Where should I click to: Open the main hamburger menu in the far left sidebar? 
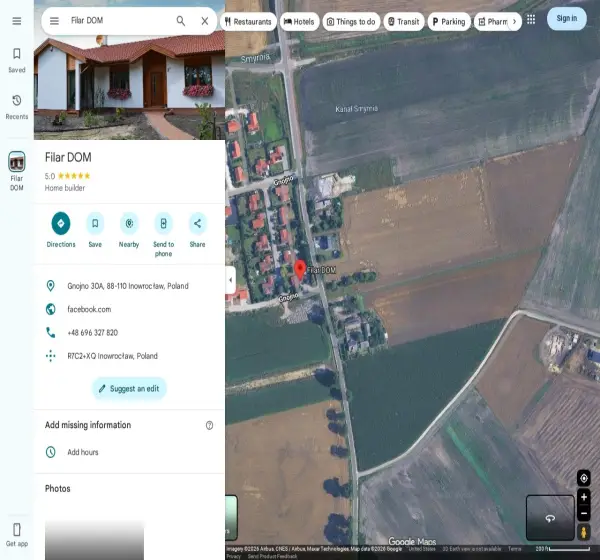pyautogui.click(x=16, y=21)
